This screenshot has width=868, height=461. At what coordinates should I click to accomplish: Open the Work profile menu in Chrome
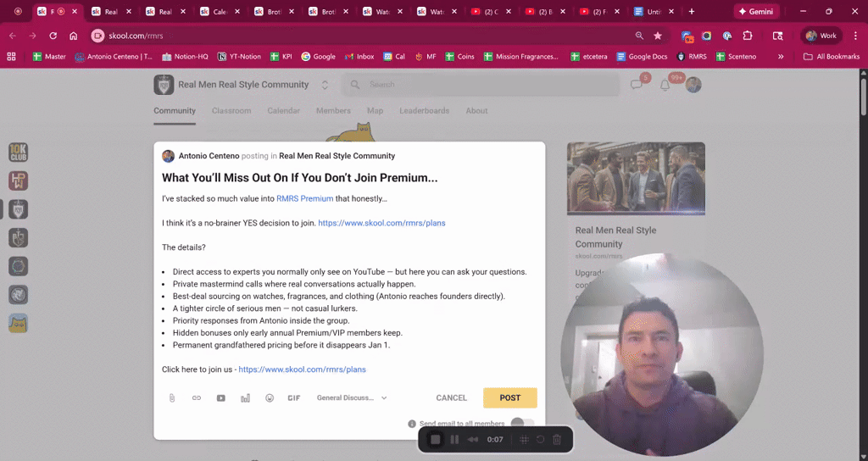point(822,36)
